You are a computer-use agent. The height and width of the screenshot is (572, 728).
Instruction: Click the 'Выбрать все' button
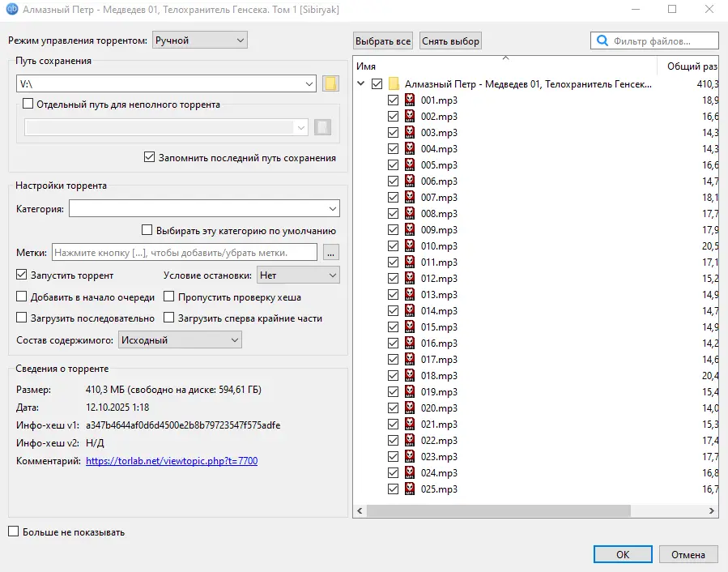[383, 41]
